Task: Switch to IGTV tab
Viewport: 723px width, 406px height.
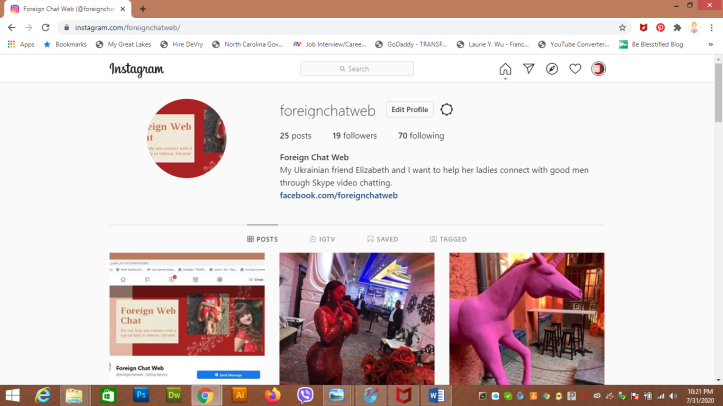Action: pos(322,239)
